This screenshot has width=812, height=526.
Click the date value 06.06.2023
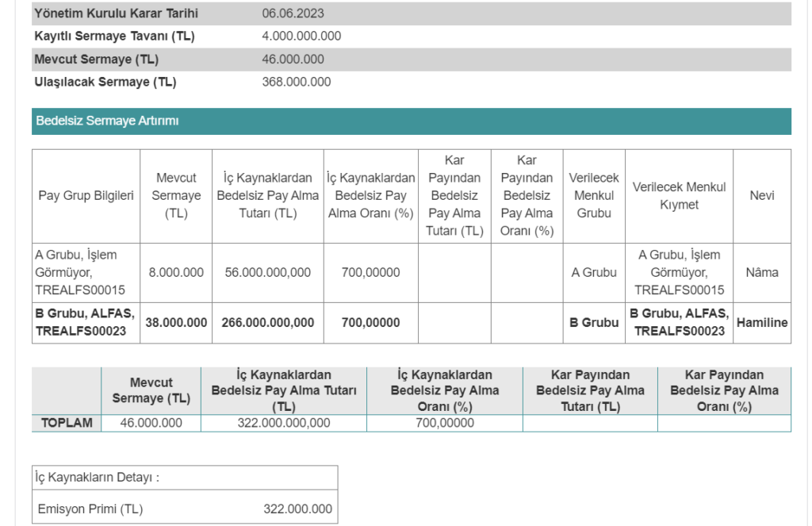point(293,13)
